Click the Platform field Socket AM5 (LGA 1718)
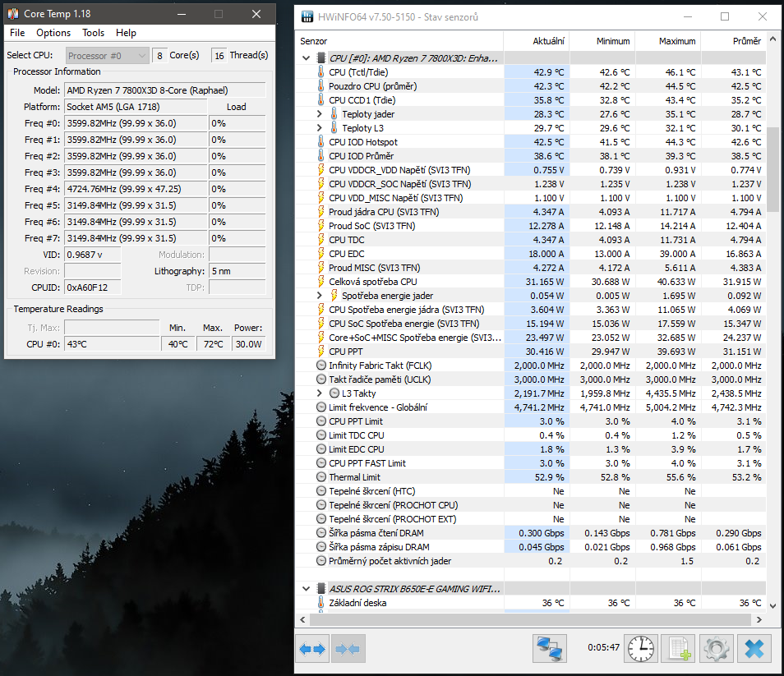This screenshot has width=784, height=676. point(136,107)
